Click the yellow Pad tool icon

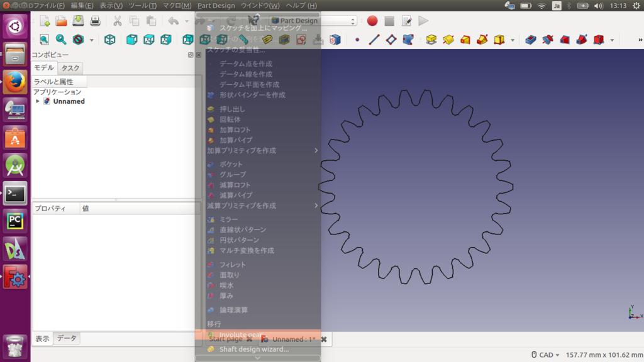[x=431, y=40]
